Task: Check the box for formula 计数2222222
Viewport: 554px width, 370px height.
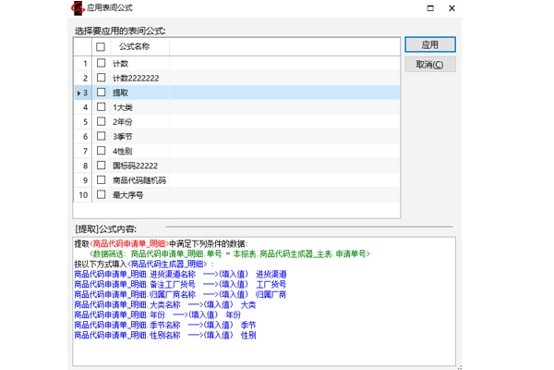Action: click(x=101, y=77)
